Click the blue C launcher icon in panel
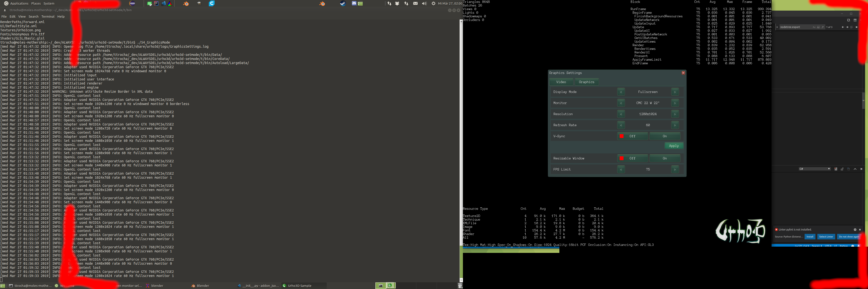The width and height of the screenshot is (868, 289). 212,3
